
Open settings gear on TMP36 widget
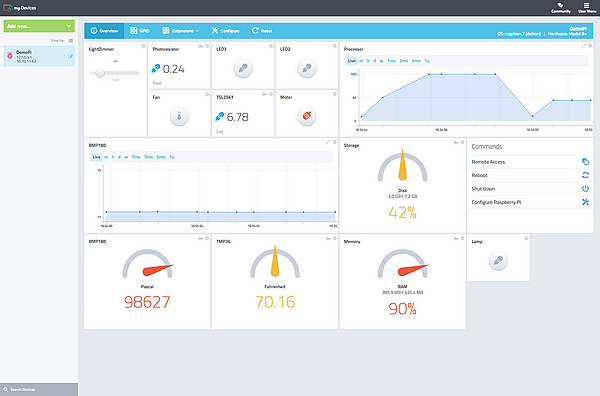click(x=334, y=238)
